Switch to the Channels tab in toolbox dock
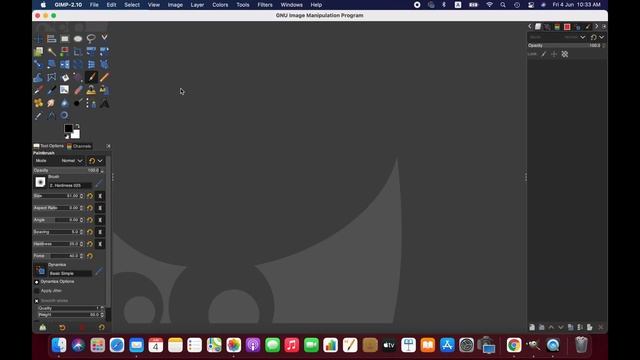640x360 pixels. click(79, 146)
